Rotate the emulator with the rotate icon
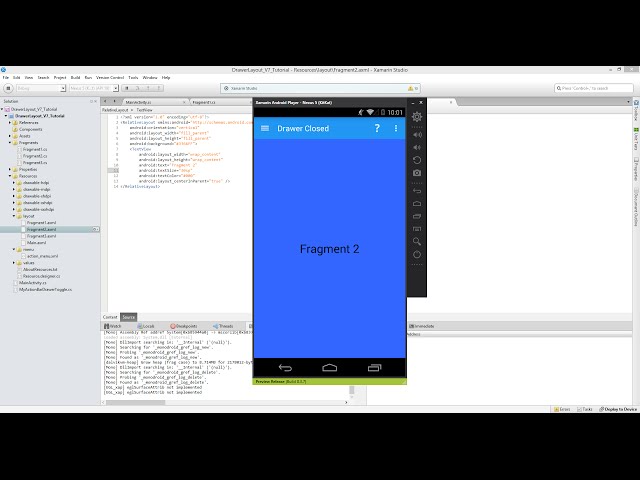This screenshot has width=640, height=480. pos(417,160)
